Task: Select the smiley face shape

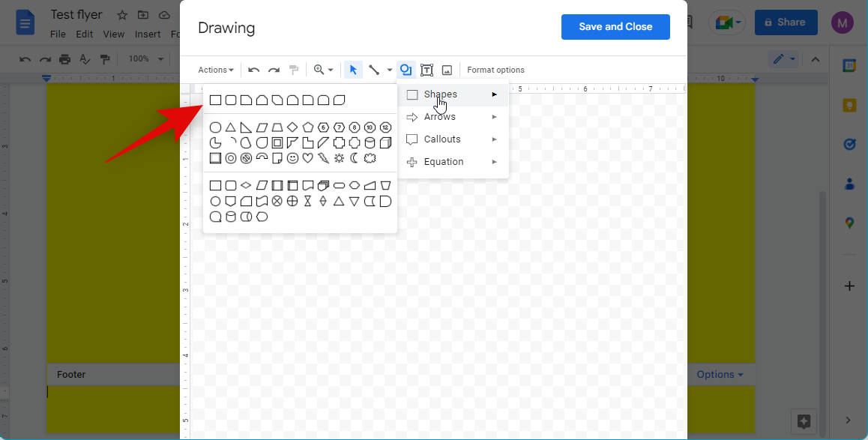Action: point(292,158)
